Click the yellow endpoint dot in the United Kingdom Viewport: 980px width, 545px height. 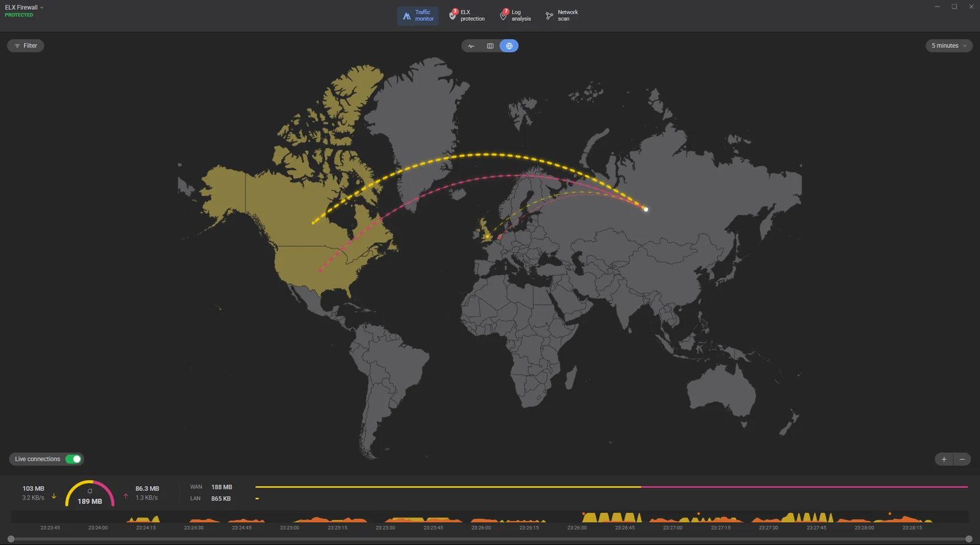pos(488,236)
